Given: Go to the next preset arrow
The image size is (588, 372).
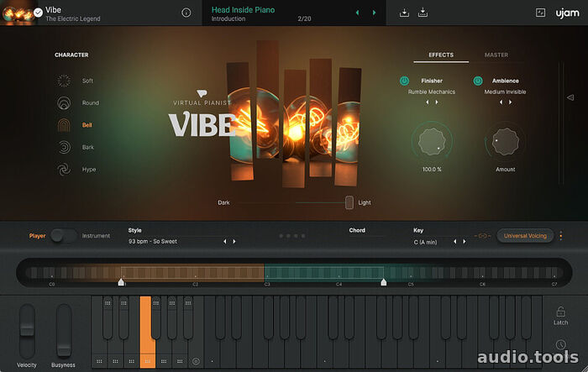Looking at the screenshot, I should 374,13.
